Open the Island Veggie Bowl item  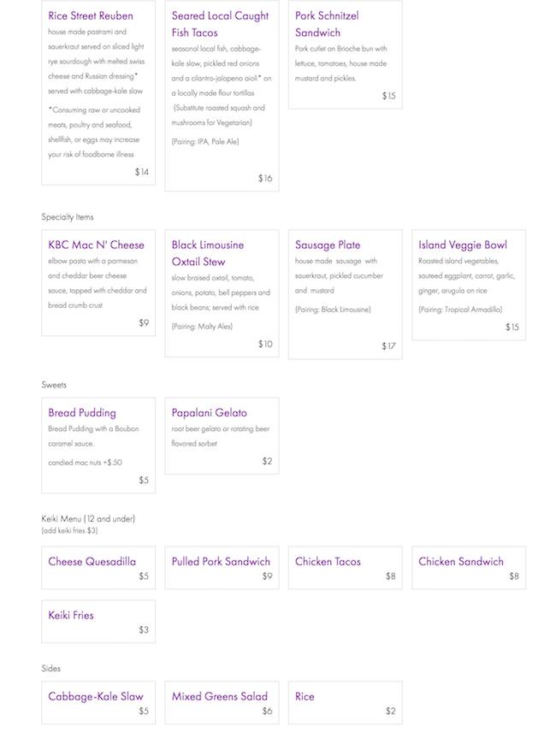(x=463, y=245)
